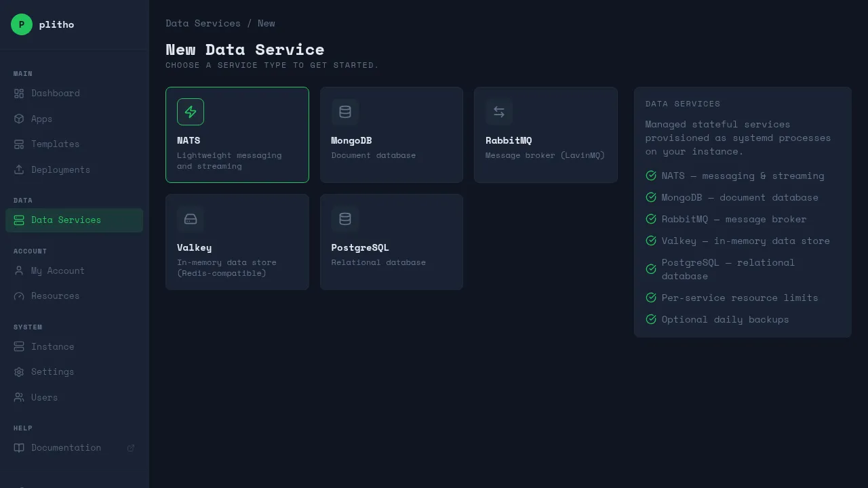Click 'Optional daily backups' text
Screen dimensions: 868x488
coord(726,319)
